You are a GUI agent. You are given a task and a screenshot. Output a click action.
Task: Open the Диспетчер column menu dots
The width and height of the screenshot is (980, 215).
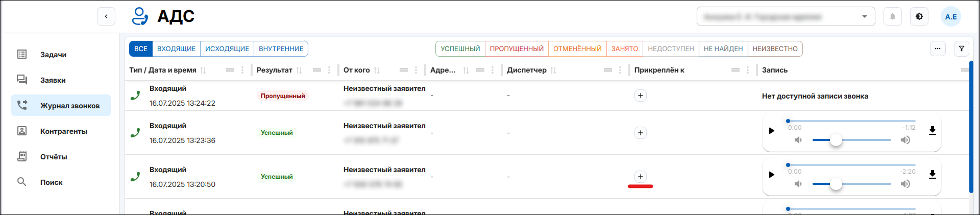click(620, 70)
